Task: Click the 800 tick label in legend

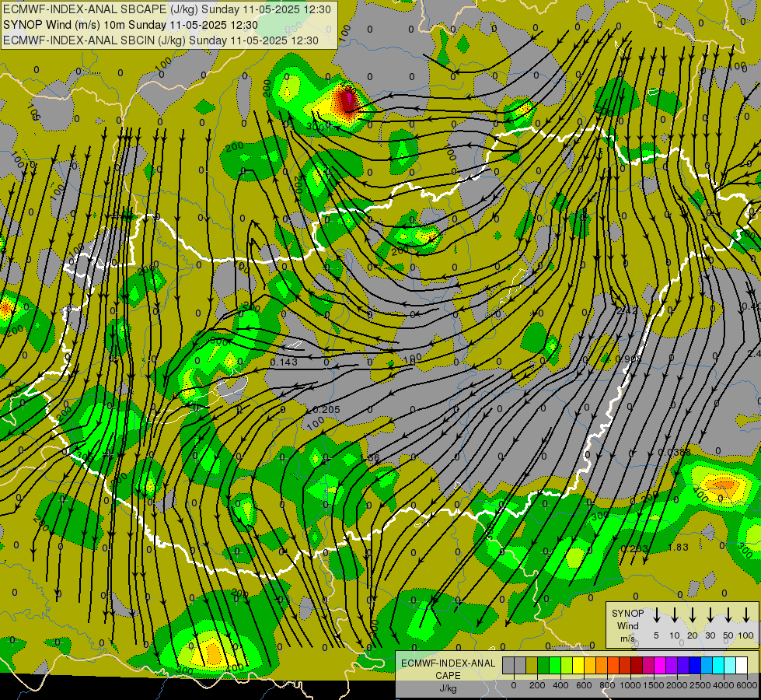Action: point(607,685)
